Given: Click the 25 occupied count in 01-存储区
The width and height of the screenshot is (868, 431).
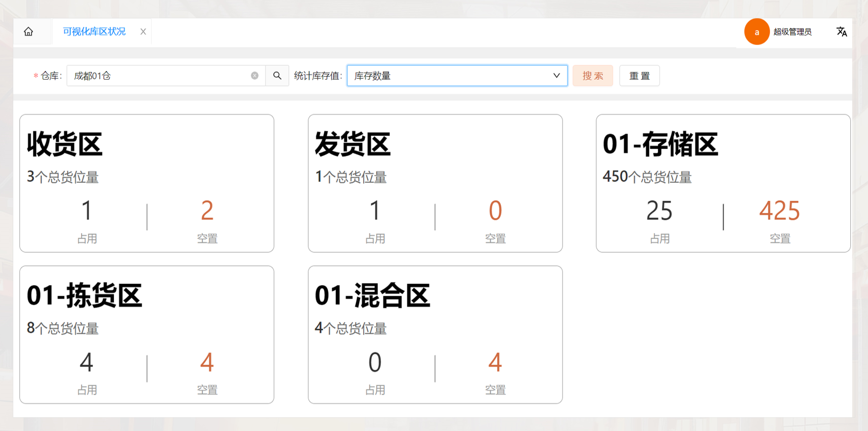Looking at the screenshot, I should click(659, 211).
